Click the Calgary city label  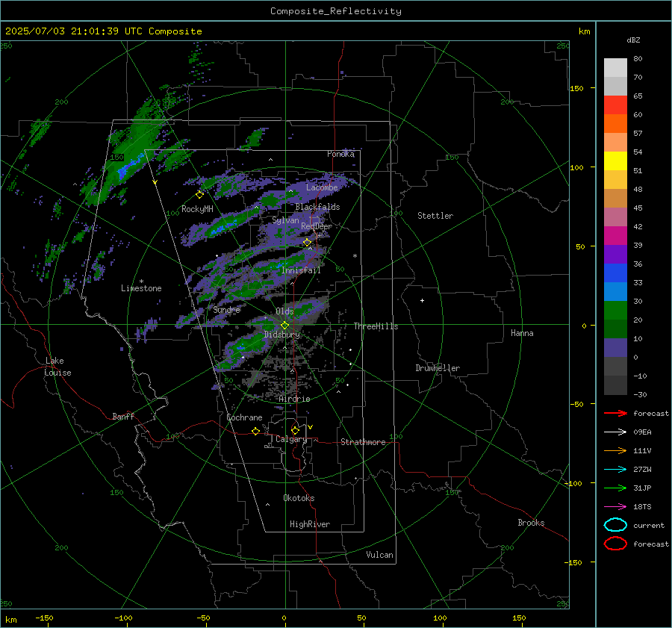click(291, 439)
